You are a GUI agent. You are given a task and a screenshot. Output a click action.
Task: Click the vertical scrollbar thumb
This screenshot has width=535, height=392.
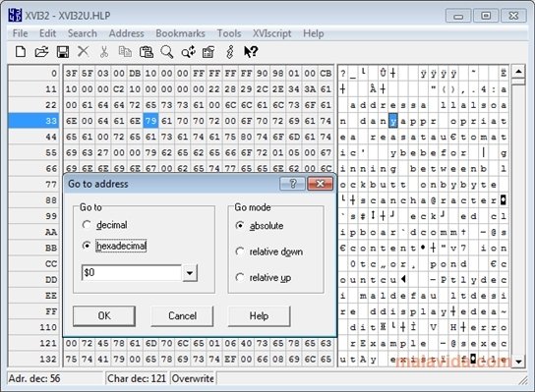click(x=518, y=82)
